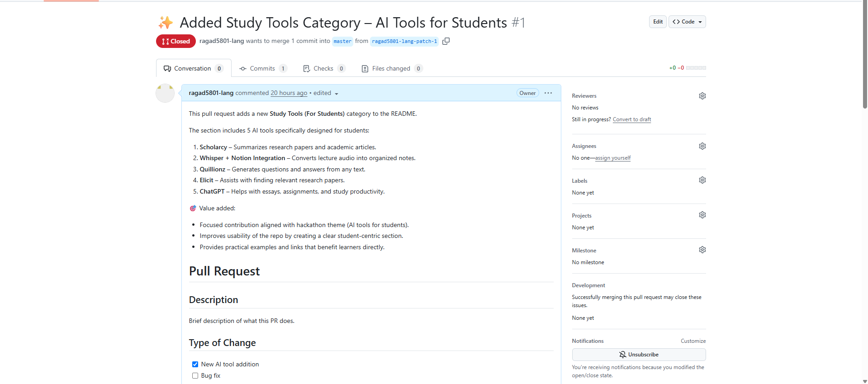Viewport: 868px width, 384px height.
Task: Open Labels gear settings
Action: [x=702, y=180]
